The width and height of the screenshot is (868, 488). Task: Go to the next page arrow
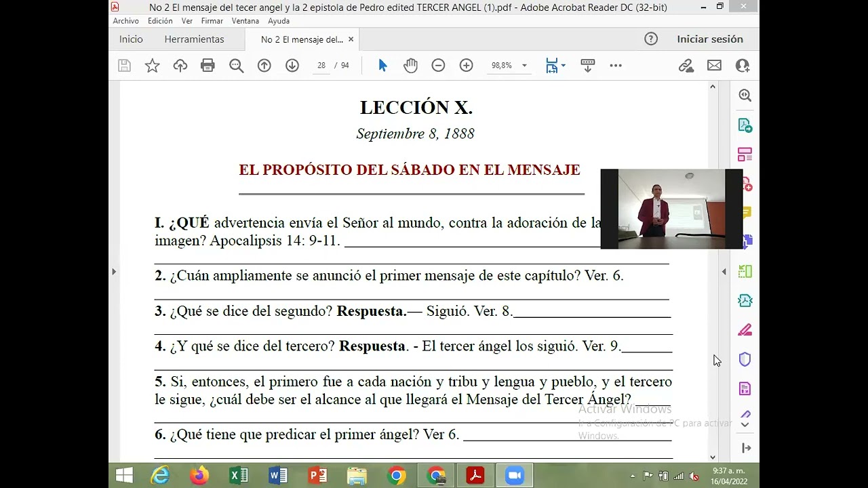292,66
